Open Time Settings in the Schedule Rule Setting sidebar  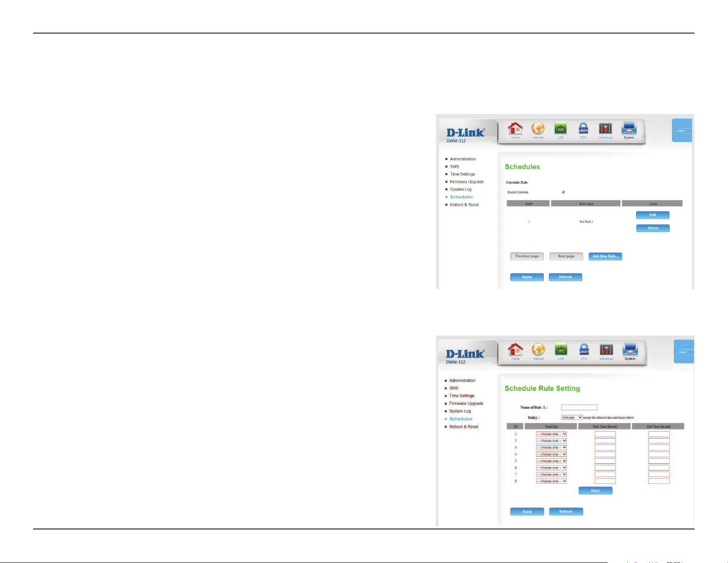[462, 396]
